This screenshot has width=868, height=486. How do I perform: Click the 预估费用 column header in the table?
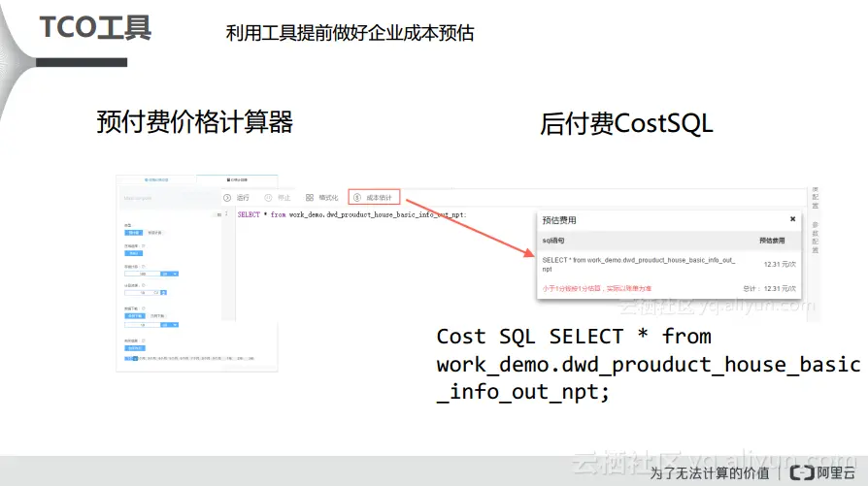pos(772,241)
